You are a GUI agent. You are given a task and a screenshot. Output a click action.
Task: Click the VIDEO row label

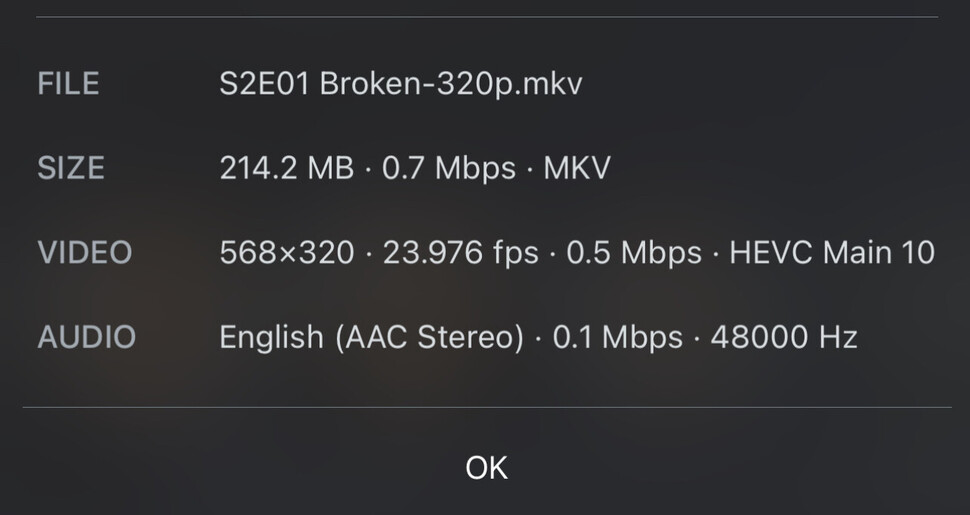coord(84,253)
